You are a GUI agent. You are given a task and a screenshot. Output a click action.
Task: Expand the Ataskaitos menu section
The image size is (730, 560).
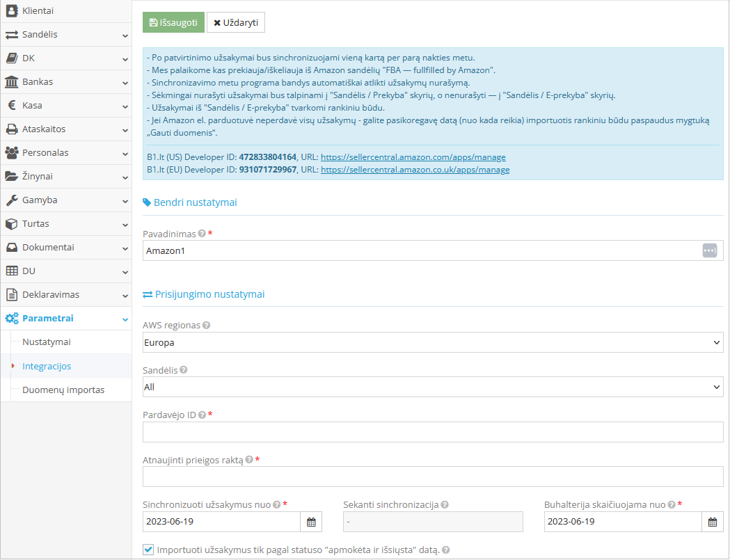coord(66,129)
